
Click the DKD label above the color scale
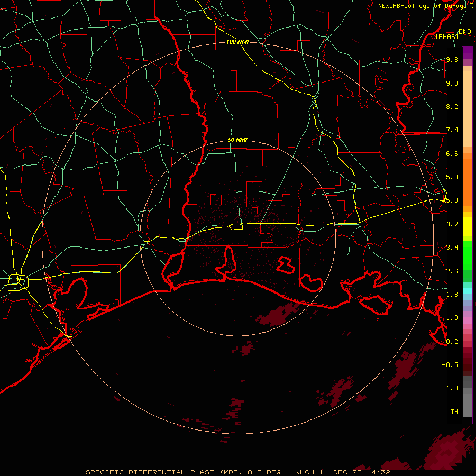(x=464, y=31)
